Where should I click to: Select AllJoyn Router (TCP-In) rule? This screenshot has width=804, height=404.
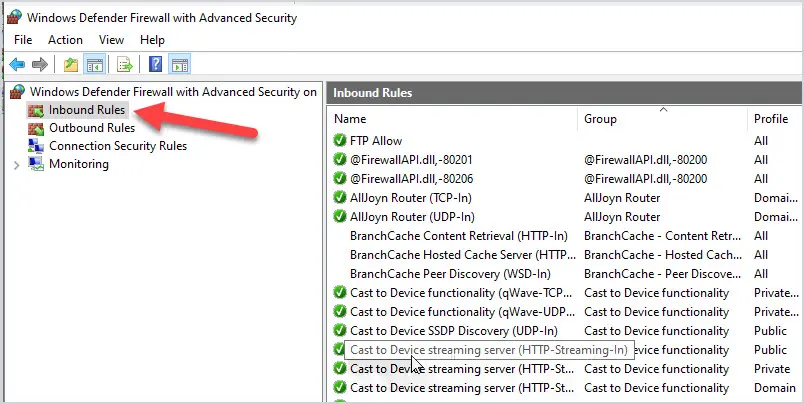point(411,197)
